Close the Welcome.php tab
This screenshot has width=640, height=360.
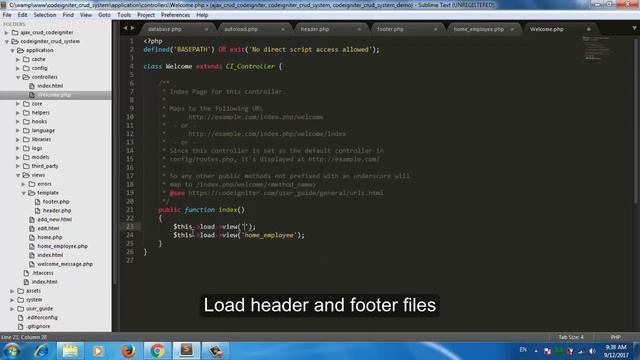588,29
